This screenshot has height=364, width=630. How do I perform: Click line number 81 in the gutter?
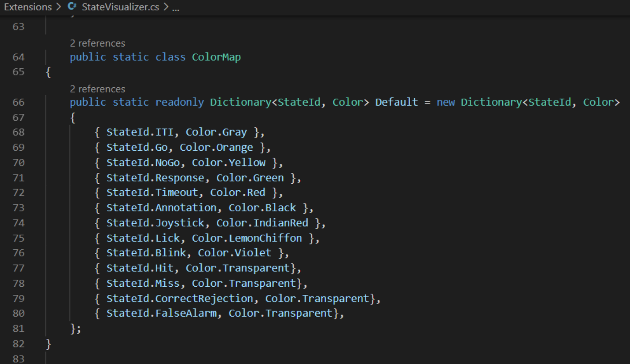point(18,328)
